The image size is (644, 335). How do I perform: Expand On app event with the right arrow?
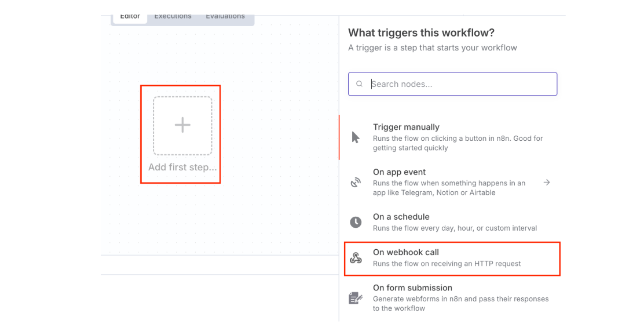[546, 183]
